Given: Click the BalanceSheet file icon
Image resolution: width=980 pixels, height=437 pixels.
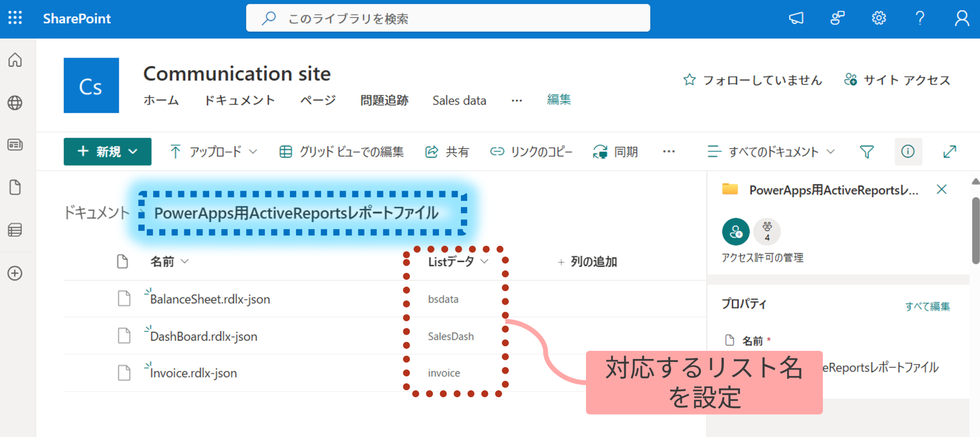Looking at the screenshot, I should point(124,298).
